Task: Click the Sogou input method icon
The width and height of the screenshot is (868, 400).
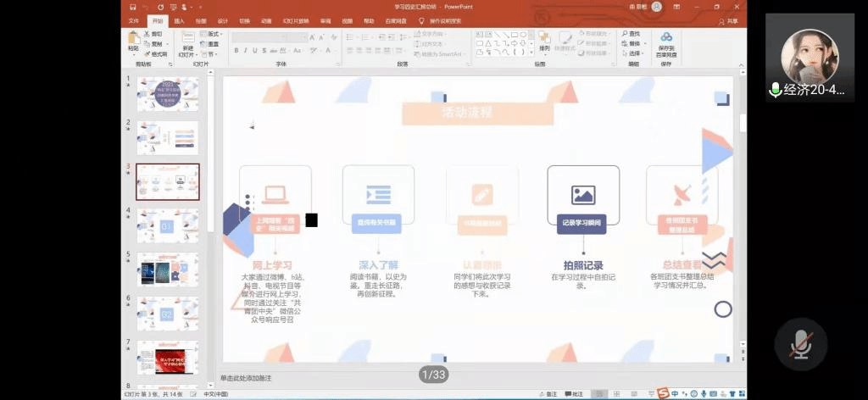Action: point(663,393)
